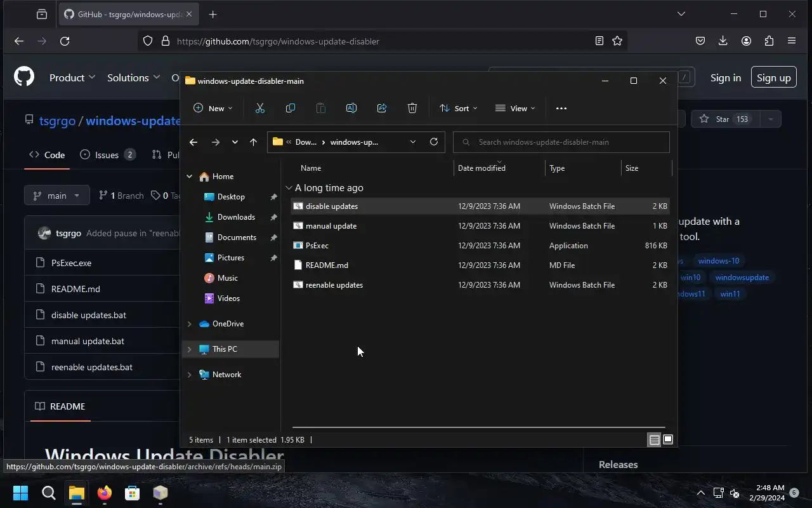Image resolution: width=812 pixels, height=508 pixels.
Task: Go up one folder level in Explorer
Action: tap(253, 142)
